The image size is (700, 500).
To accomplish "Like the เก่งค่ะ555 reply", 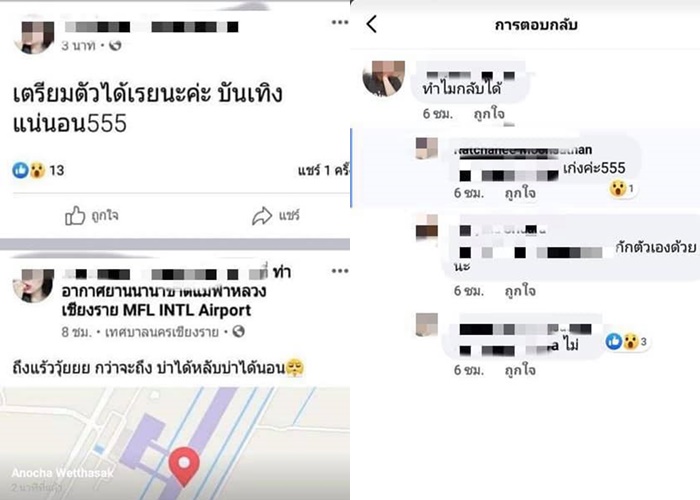I will 520,193.
